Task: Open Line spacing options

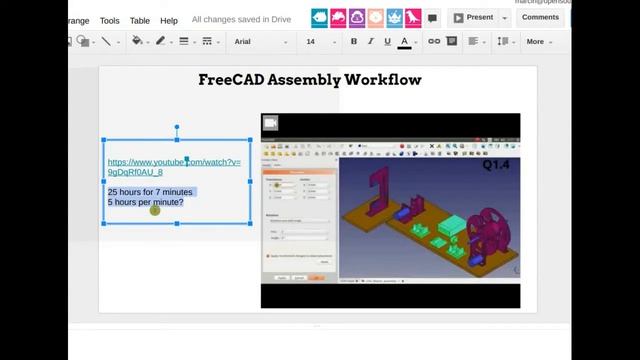Action: pos(502,41)
